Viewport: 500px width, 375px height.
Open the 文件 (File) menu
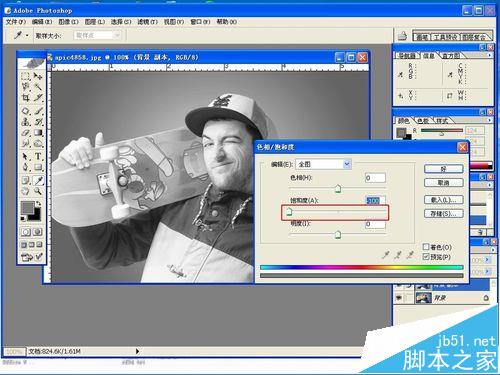pos(16,22)
